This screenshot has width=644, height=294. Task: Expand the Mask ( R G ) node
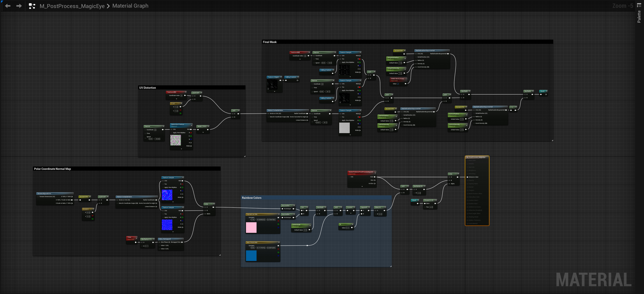[x=208, y=126]
